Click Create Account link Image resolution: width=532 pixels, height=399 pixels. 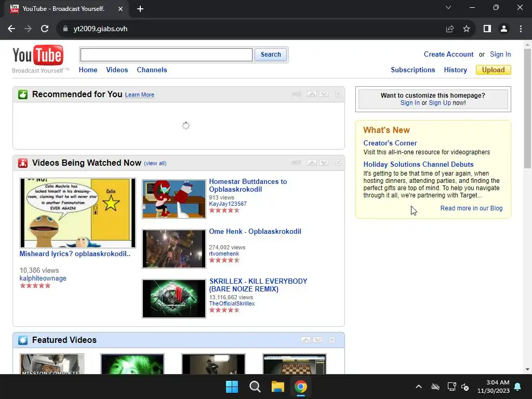tap(448, 54)
